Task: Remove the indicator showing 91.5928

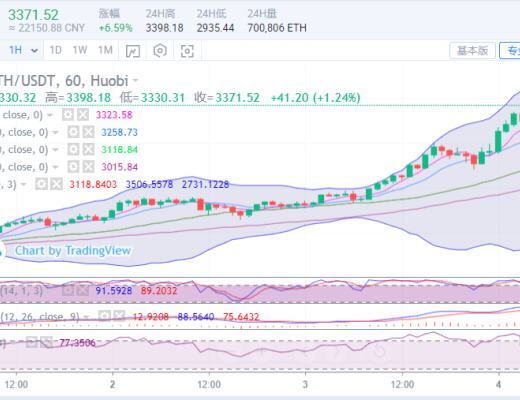Action: pyautogui.click(x=83, y=291)
